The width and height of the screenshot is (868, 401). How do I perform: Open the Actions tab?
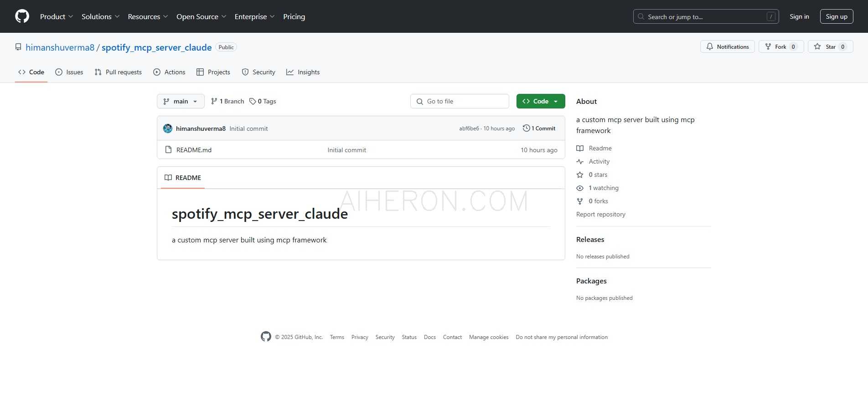pyautogui.click(x=169, y=72)
